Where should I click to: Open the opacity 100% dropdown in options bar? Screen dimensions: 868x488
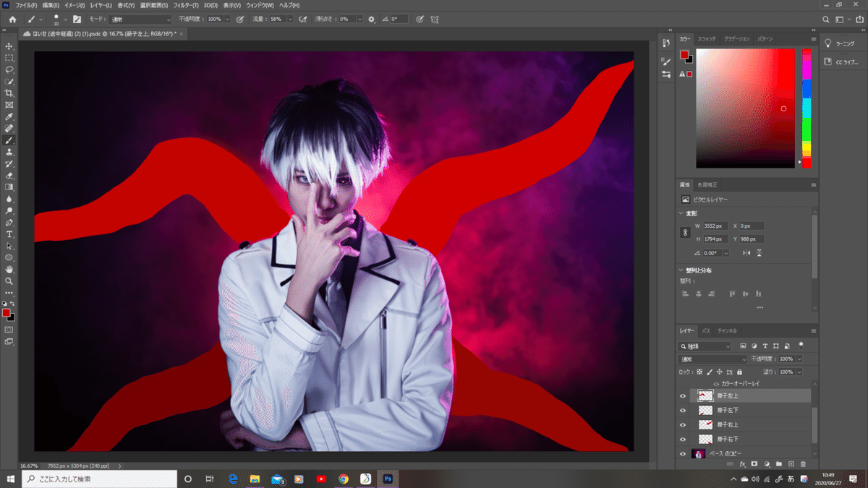point(229,19)
